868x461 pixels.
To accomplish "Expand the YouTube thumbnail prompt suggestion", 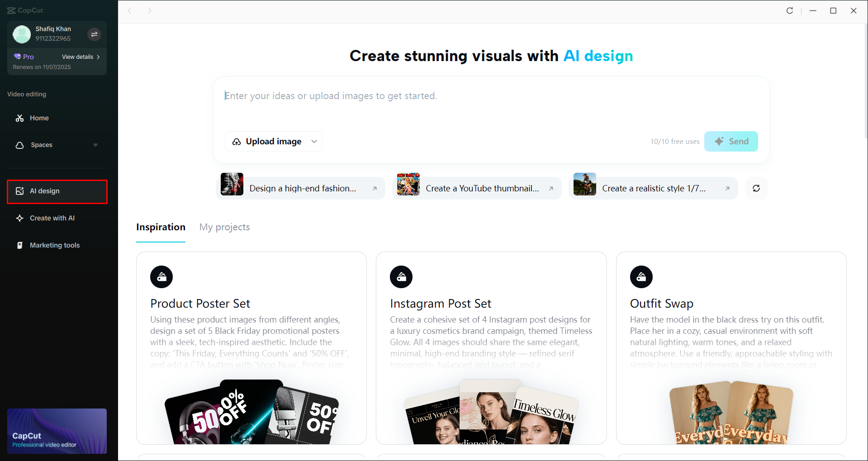I will coord(550,189).
